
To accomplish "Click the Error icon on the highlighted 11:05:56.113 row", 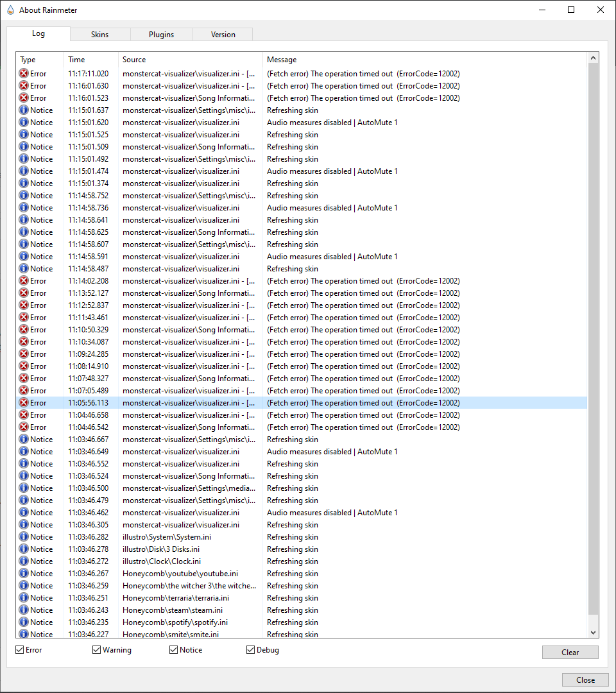I will [x=22, y=402].
